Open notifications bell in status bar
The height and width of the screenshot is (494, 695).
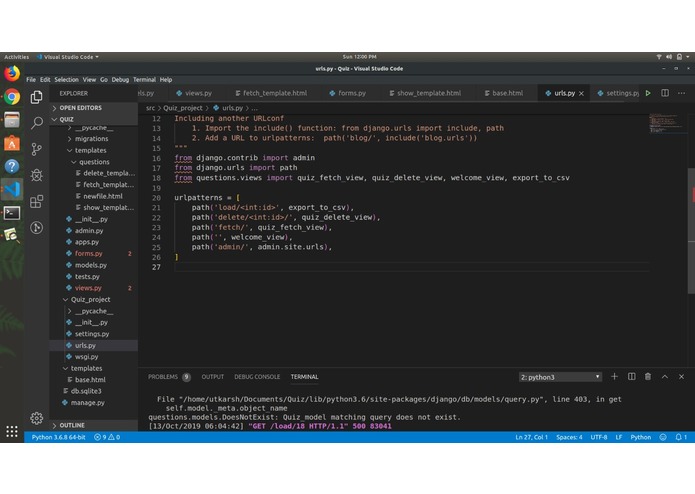pyautogui.click(x=681, y=437)
